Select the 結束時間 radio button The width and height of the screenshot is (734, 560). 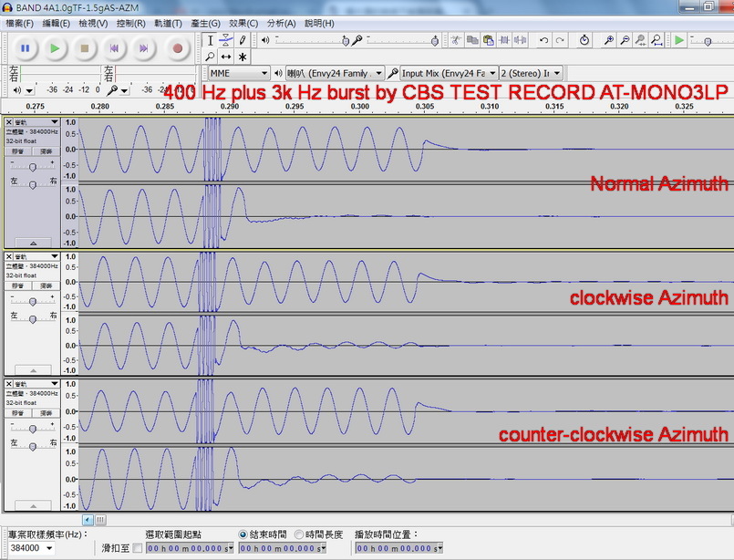click(x=243, y=534)
